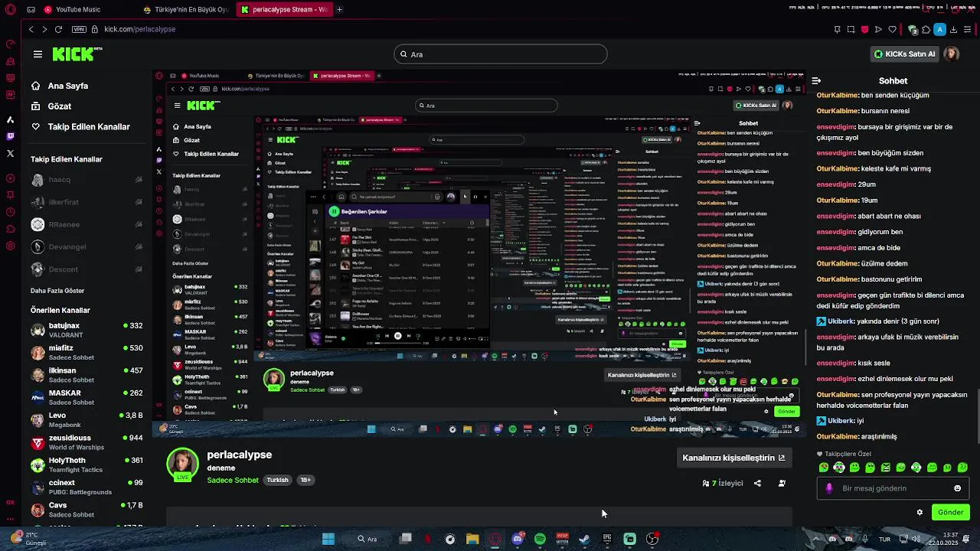
Task: Open ilkinsan recommended channel
Action: pos(87,375)
